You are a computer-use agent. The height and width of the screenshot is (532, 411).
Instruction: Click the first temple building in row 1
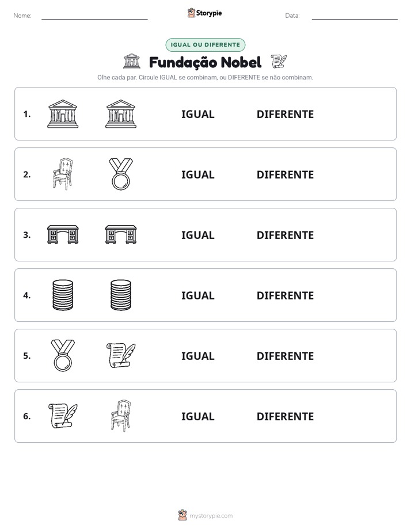click(x=63, y=113)
